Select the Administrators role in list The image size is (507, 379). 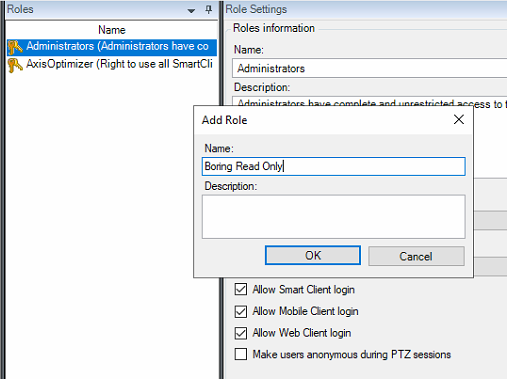tap(112, 47)
